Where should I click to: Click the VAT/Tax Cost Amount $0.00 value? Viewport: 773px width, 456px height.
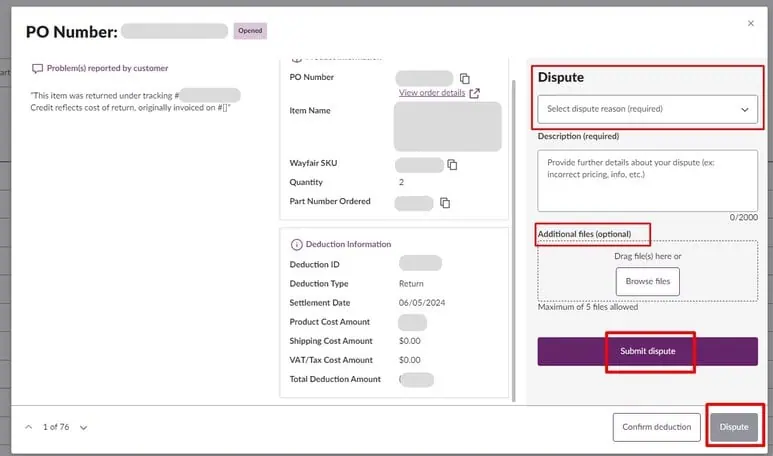tap(409, 360)
